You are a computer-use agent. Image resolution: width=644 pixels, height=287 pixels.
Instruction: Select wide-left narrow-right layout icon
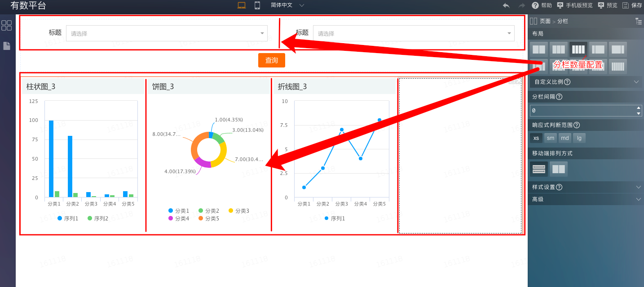(x=618, y=49)
